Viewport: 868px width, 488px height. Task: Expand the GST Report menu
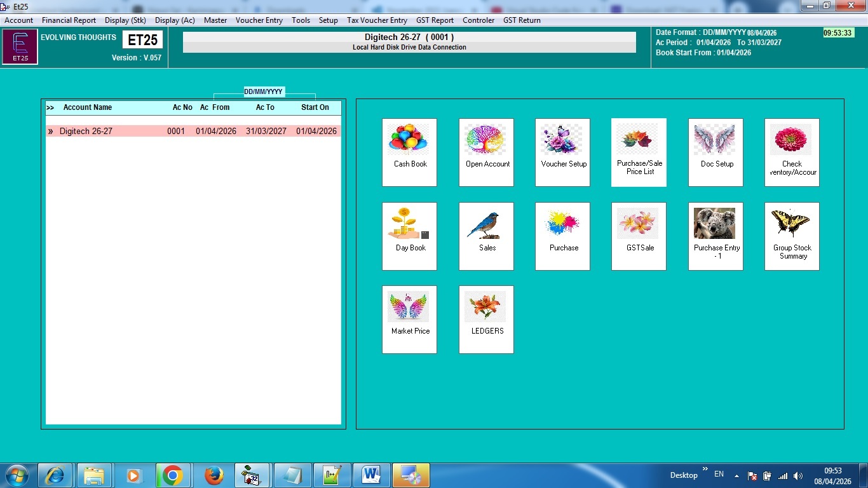tap(435, 20)
